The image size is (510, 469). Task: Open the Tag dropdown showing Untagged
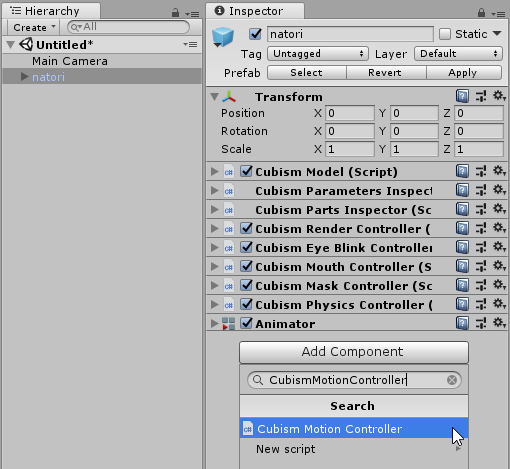pos(318,54)
